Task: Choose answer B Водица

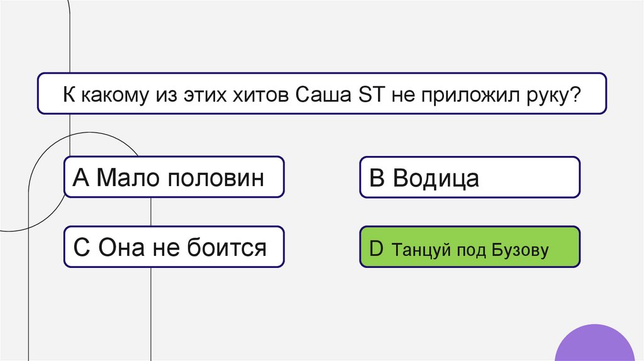Action: [x=469, y=177]
